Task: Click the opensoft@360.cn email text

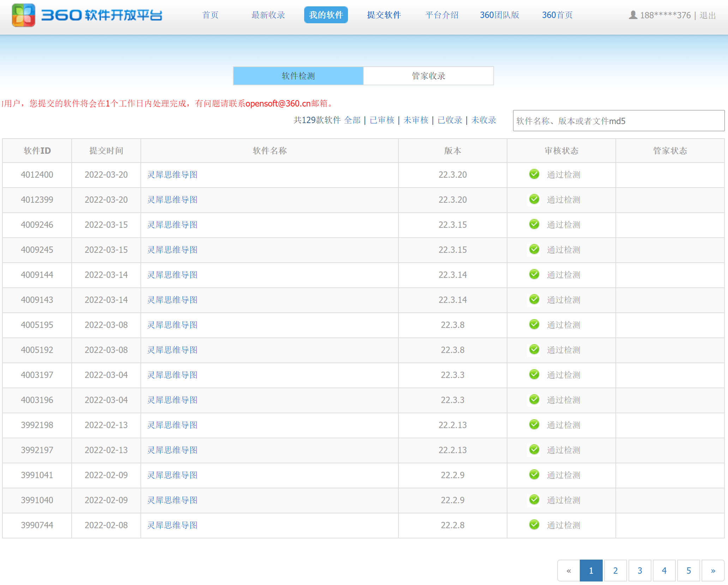Action: click(278, 103)
